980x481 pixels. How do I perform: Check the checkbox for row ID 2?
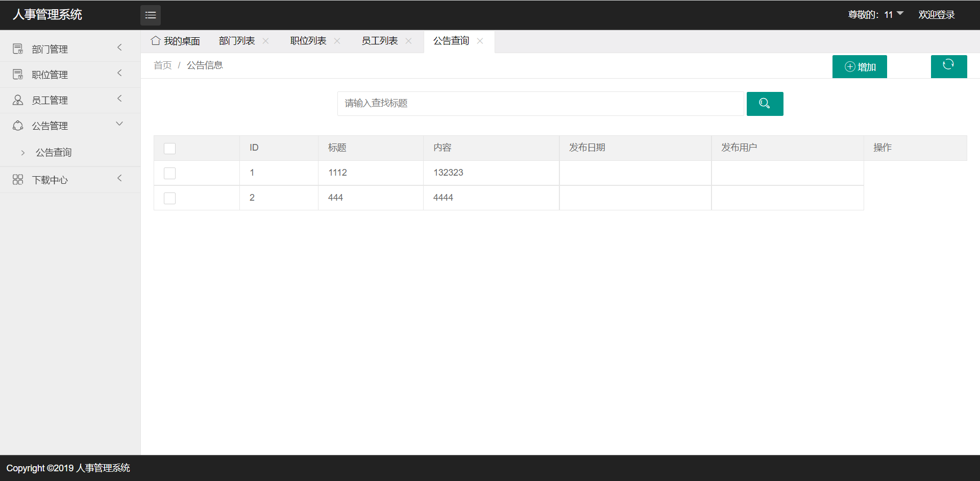pyautogui.click(x=169, y=198)
